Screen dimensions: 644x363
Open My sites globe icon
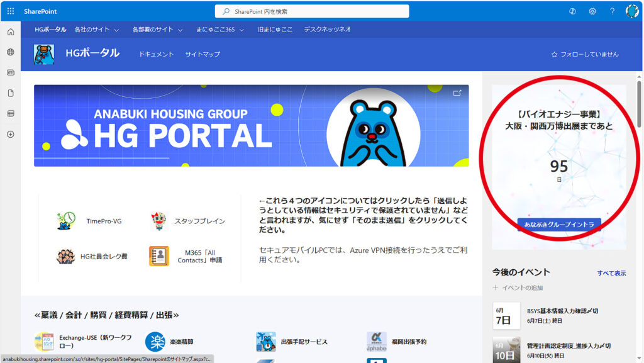[x=11, y=52]
